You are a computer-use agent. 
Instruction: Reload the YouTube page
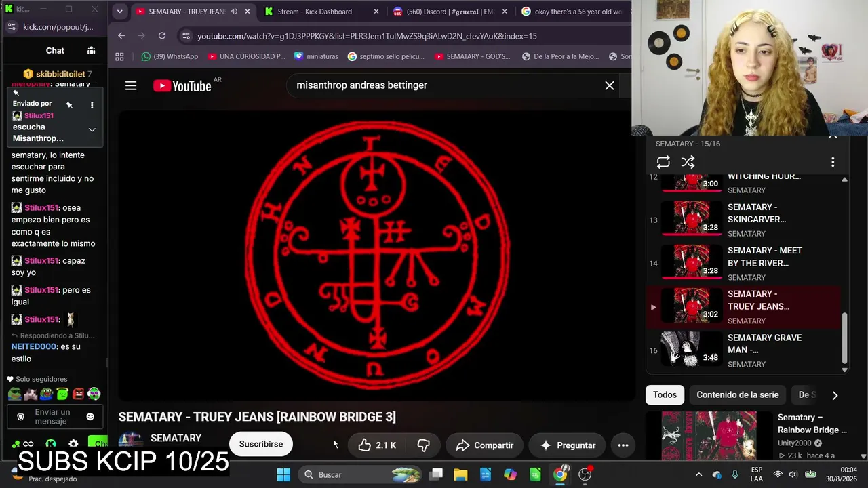[x=162, y=36]
